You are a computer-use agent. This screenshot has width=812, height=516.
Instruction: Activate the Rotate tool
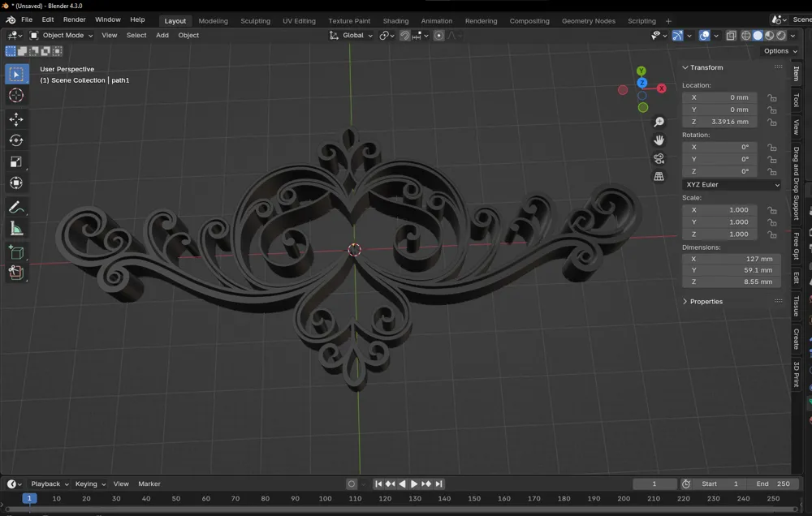16,140
